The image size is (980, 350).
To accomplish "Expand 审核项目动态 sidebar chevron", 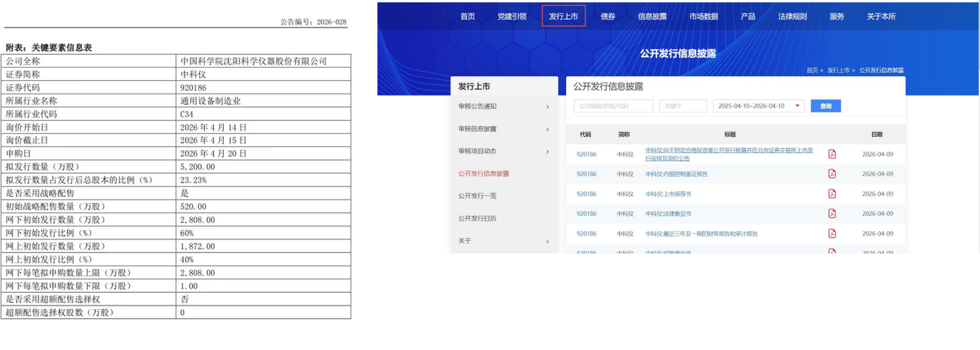I will 547,151.
